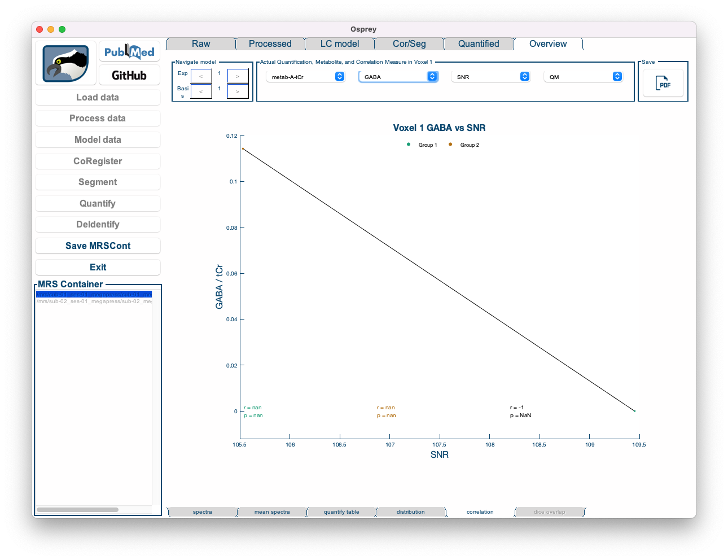This screenshot has width=728, height=560.
Task: Open the mean spectra bottom tab
Action: tap(272, 512)
